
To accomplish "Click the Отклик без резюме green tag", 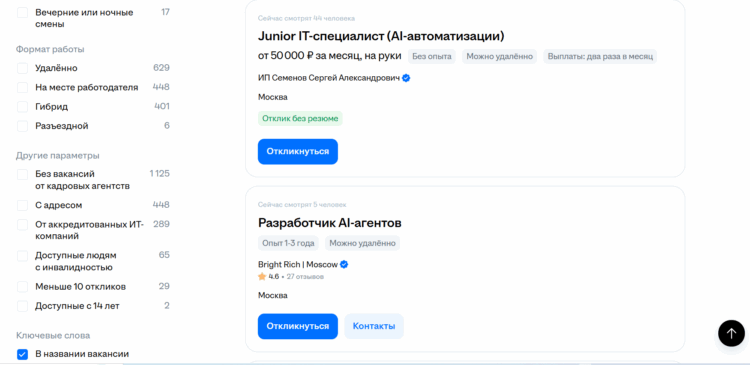I will pyautogui.click(x=300, y=119).
